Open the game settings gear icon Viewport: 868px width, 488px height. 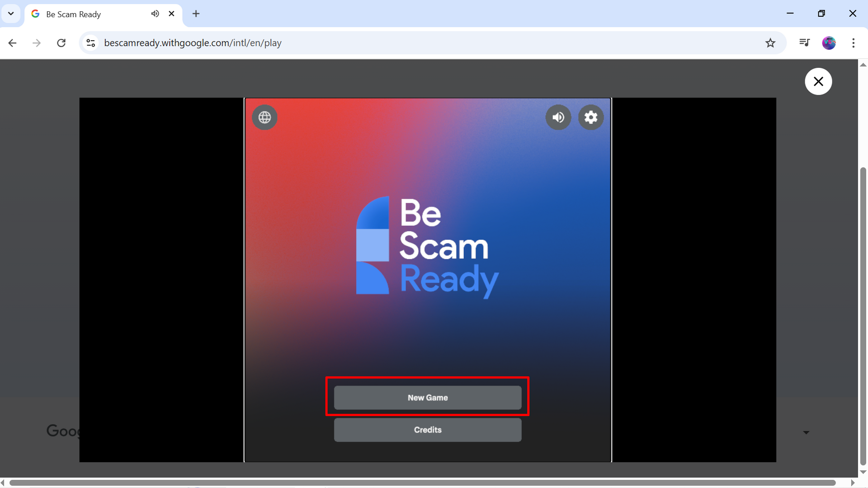point(591,117)
